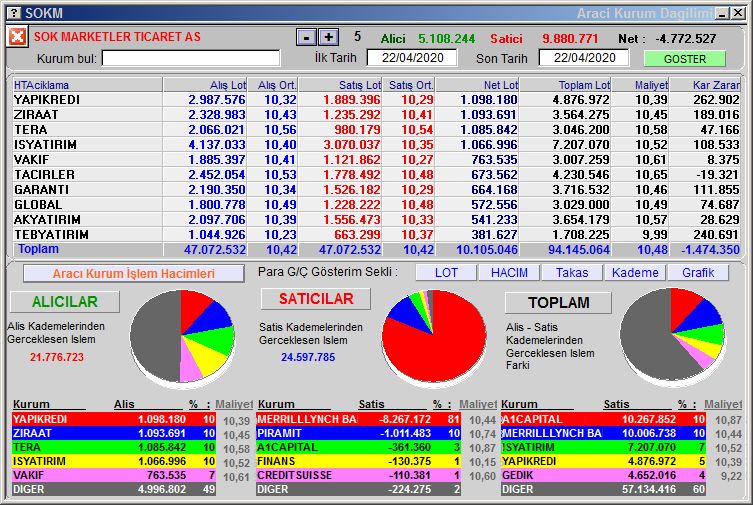Open the Grafik tab
The image size is (753, 505).
698,273
